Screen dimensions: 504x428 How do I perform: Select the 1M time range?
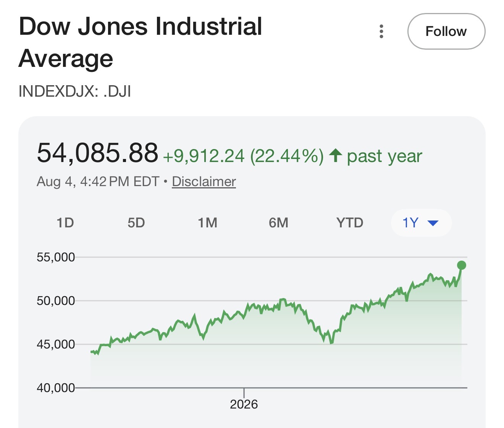(x=207, y=222)
